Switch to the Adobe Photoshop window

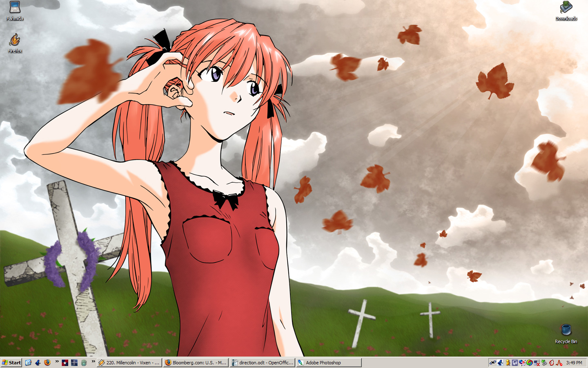[329, 363]
